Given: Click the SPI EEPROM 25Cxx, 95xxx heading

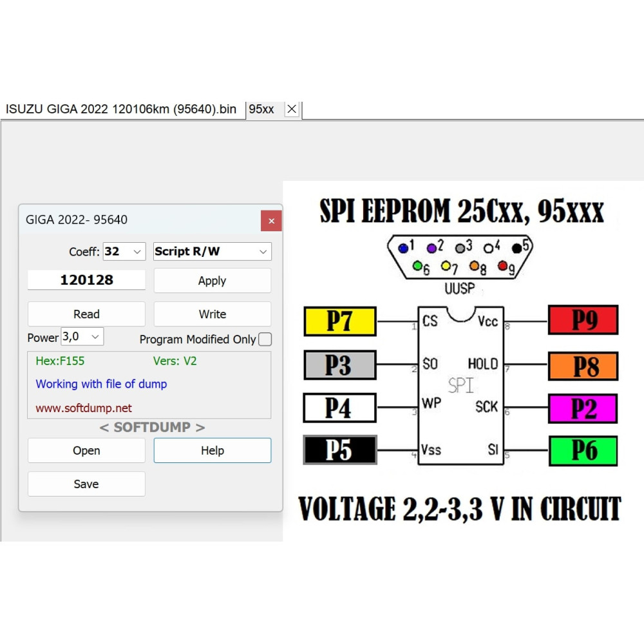Looking at the screenshot, I should (x=462, y=211).
